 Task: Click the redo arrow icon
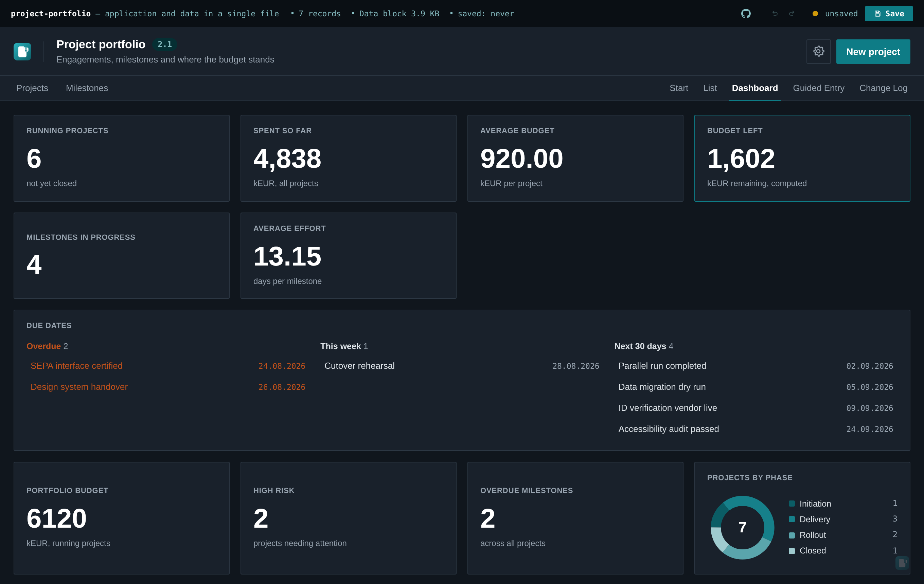[x=791, y=14]
